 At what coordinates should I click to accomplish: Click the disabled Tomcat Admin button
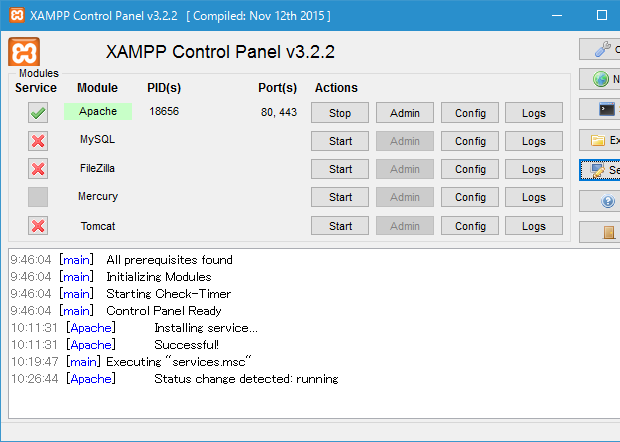click(x=405, y=226)
